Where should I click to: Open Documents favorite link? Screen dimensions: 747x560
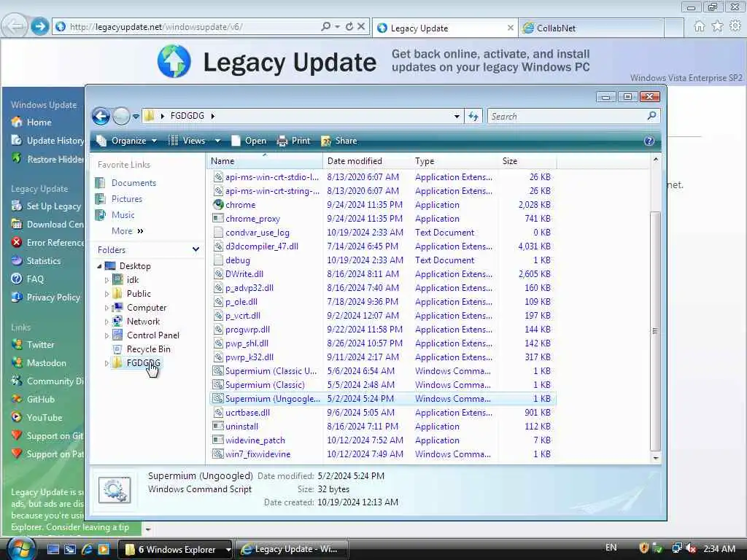click(133, 183)
